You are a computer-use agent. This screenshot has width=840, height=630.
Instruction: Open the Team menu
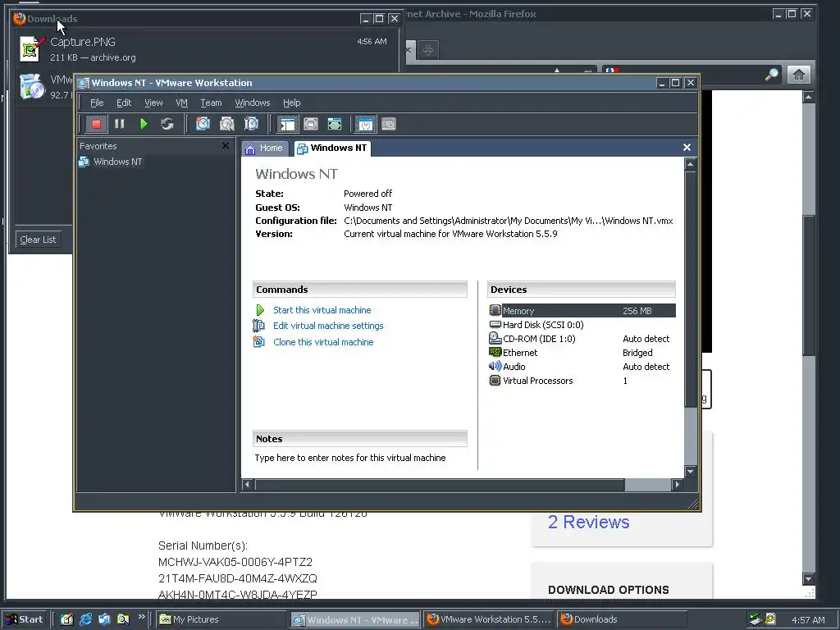pos(211,103)
